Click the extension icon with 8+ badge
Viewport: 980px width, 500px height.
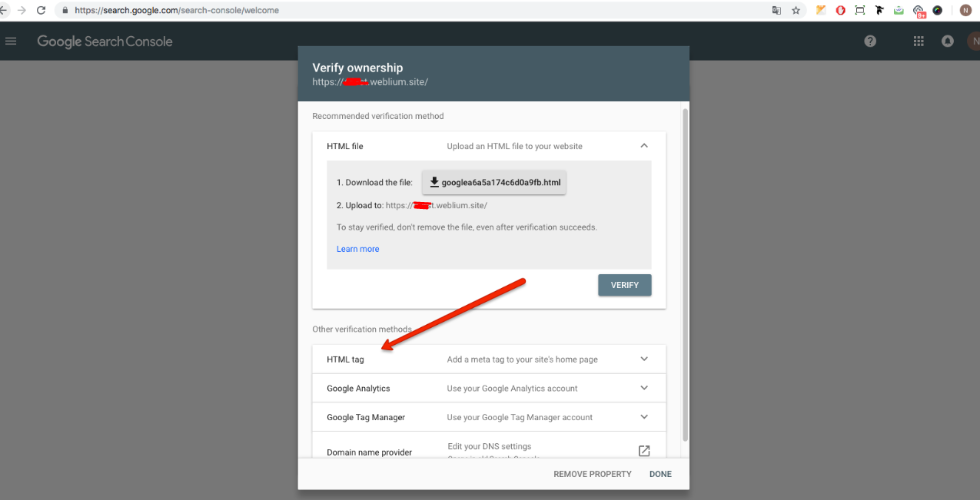[919, 12]
